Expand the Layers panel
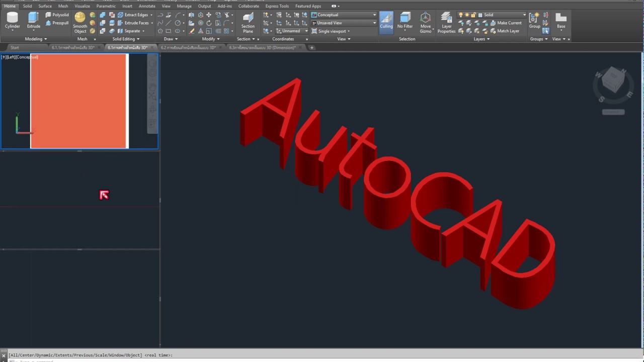644x362 pixels. tap(481, 39)
